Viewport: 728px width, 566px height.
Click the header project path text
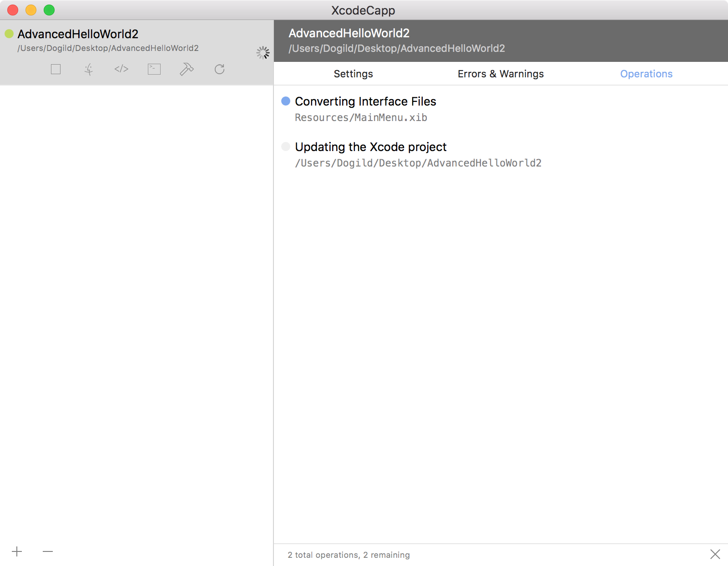coord(397,48)
